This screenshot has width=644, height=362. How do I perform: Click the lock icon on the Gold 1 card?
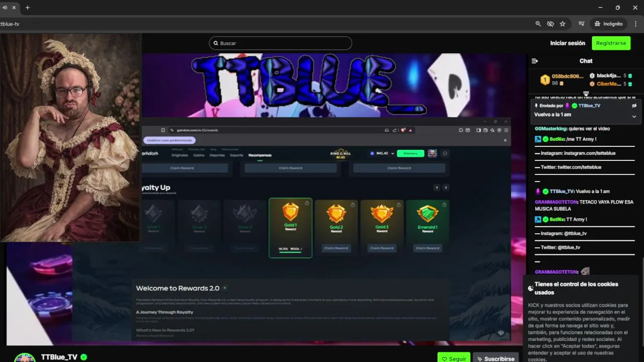[307, 203]
